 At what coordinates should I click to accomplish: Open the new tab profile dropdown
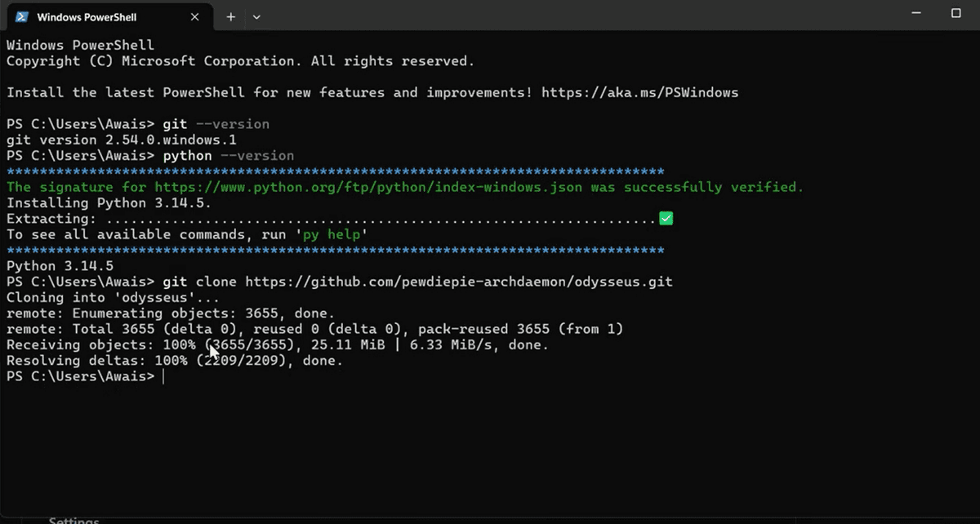[256, 16]
